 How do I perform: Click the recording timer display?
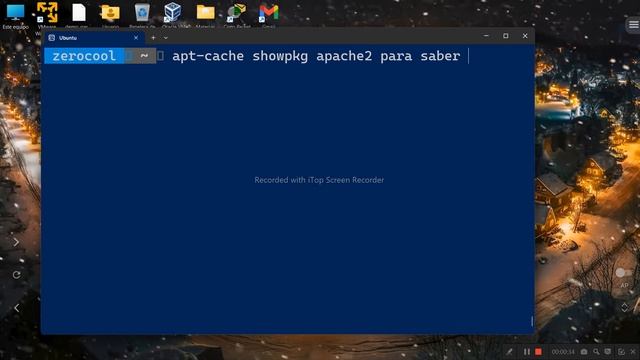[x=563, y=351]
